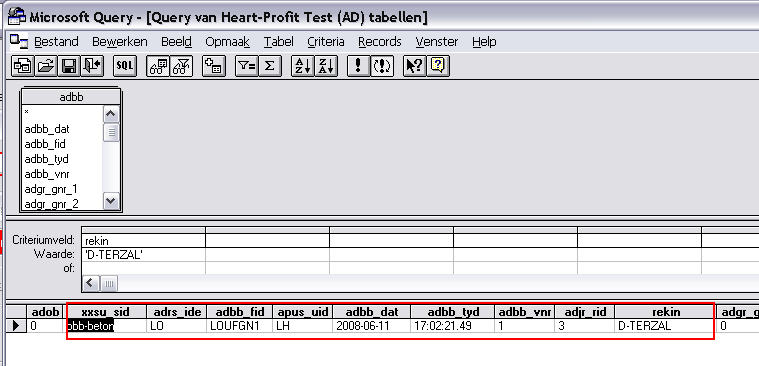This screenshot has width=759, height=366.
Task: Select adbb_fid in the adbb field list
Action: 45,144
